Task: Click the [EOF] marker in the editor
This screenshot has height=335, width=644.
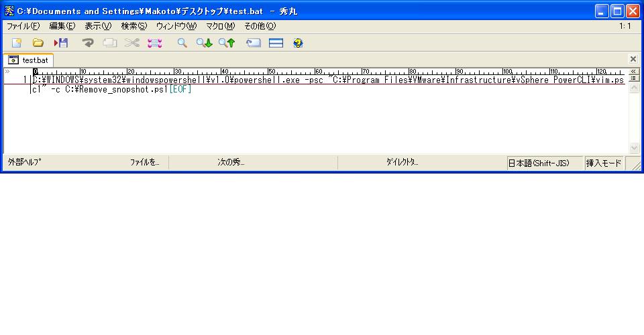Action: click(180, 89)
